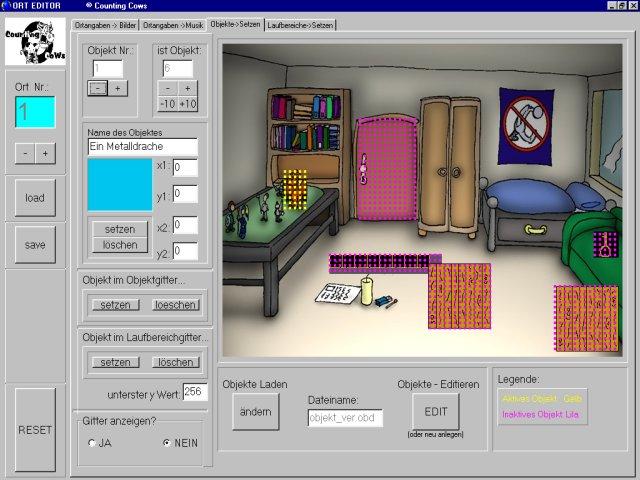Viewport: 640px width, 480px height.
Task: Click the save button
Action: 35,244
